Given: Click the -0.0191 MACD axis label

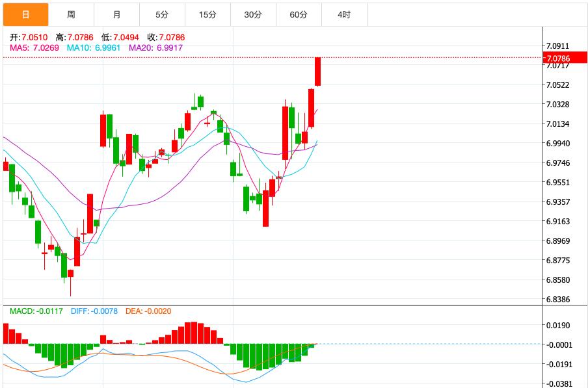Looking at the screenshot, I should pos(558,365).
